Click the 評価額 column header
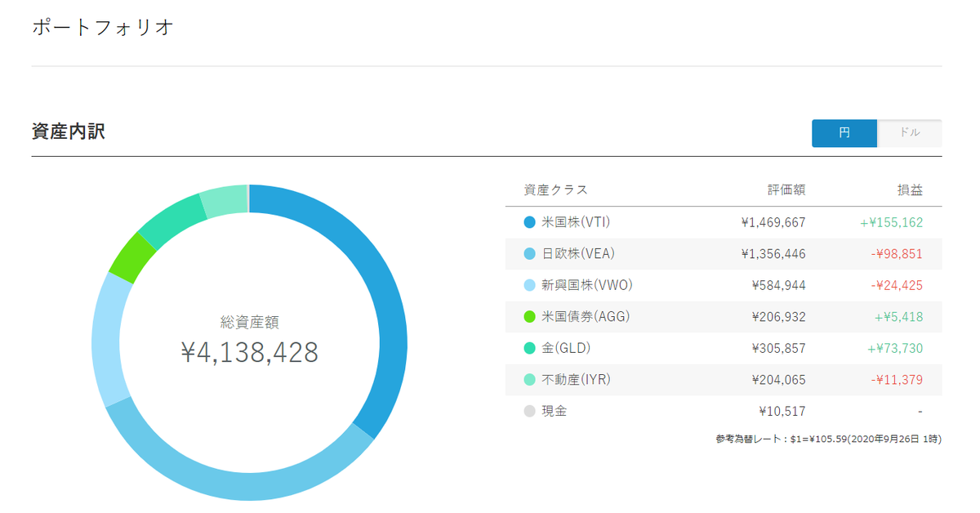This screenshot has height=513, width=980. (786, 190)
